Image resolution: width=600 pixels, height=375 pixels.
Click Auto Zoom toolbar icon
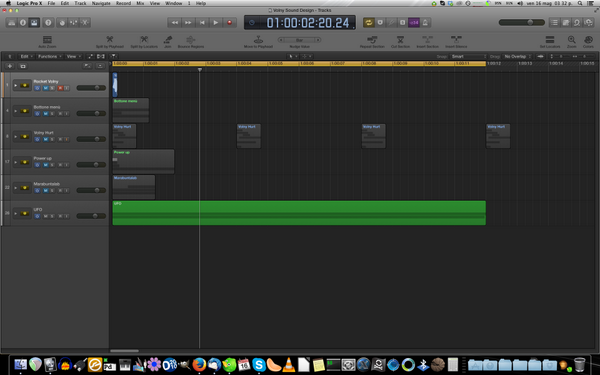(47, 39)
